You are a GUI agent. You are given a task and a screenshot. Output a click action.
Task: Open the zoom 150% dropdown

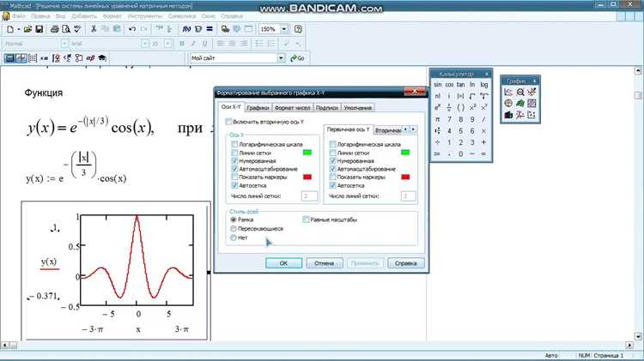[x=284, y=29]
